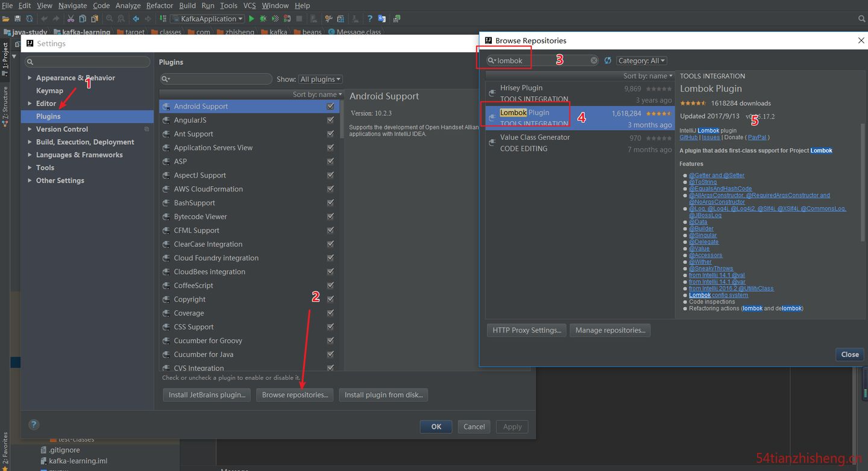Viewport: 868px width, 471px height.
Task: Click refresh icon in Browse Repositories
Action: click(608, 60)
